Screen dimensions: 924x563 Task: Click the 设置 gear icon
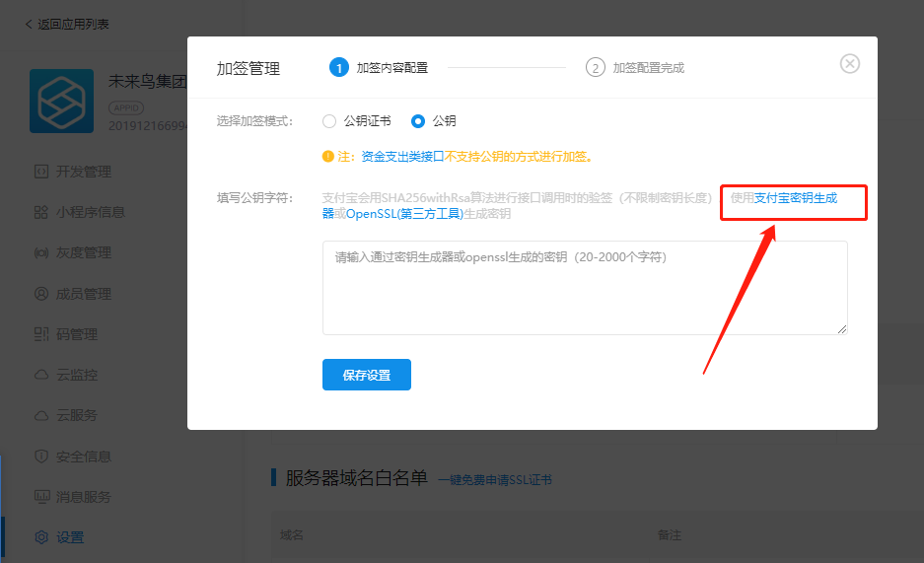[x=41, y=537]
